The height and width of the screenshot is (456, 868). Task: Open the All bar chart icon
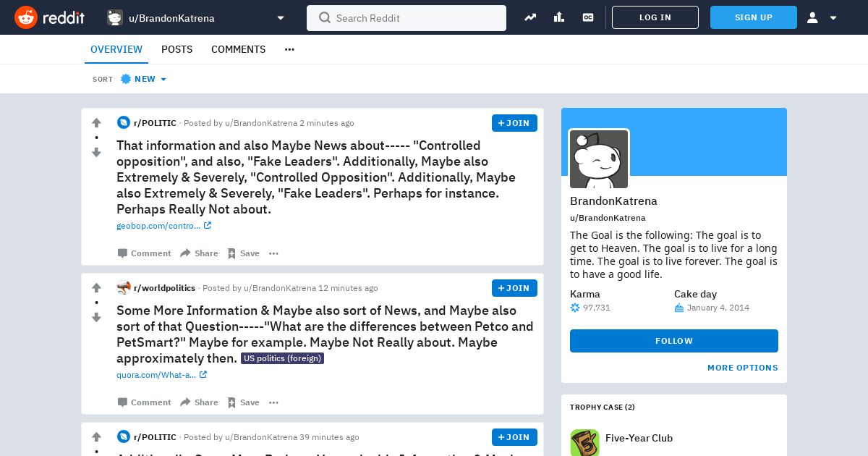559,17
